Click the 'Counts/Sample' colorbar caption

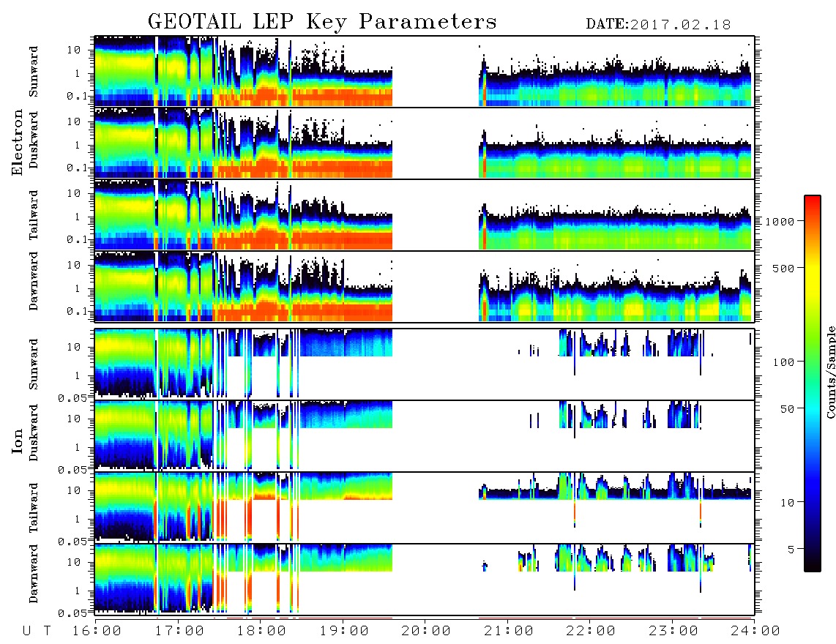coord(830,372)
